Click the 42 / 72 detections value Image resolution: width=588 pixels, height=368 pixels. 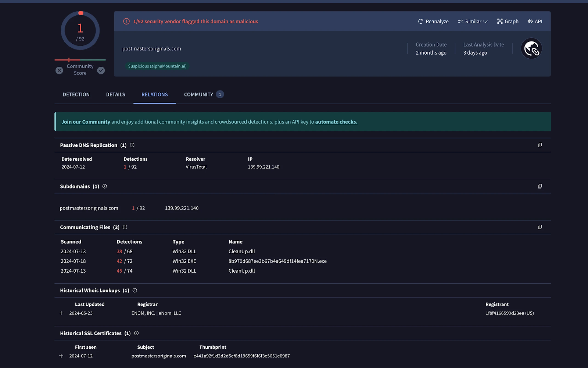click(124, 261)
